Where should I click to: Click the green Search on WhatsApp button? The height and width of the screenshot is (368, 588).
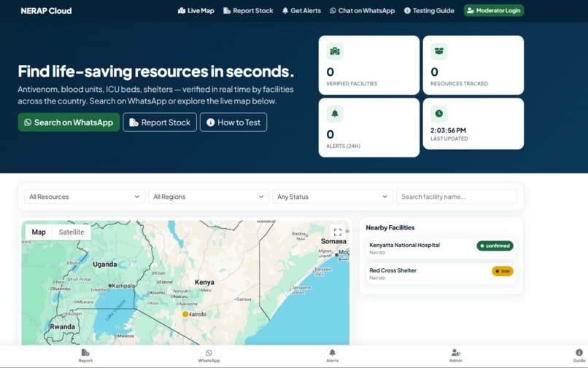pyautogui.click(x=69, y=122)
